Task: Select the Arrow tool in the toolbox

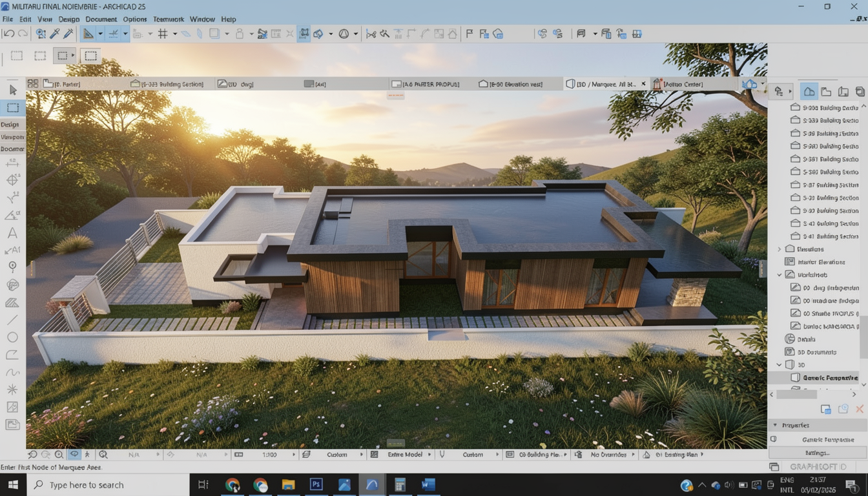Action: coord(12,90)
